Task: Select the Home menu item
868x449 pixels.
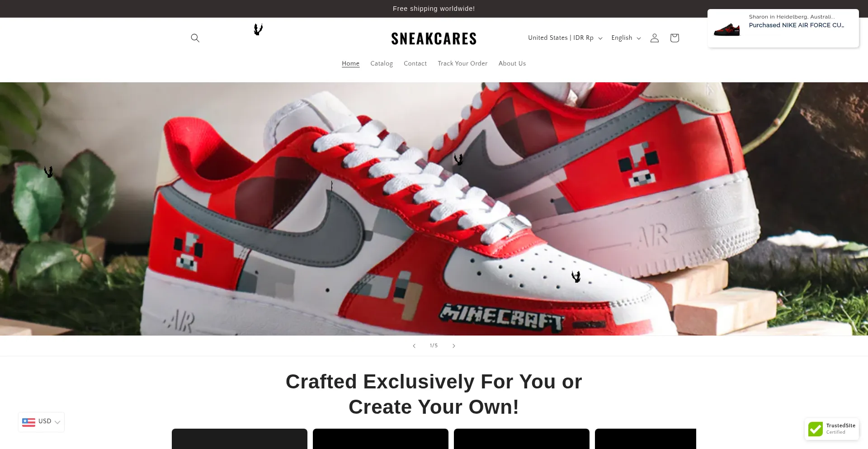Action: 350,64
